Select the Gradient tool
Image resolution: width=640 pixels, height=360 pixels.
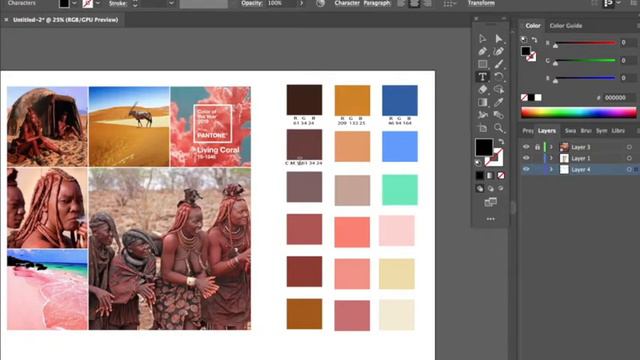[x=482, y=102]
